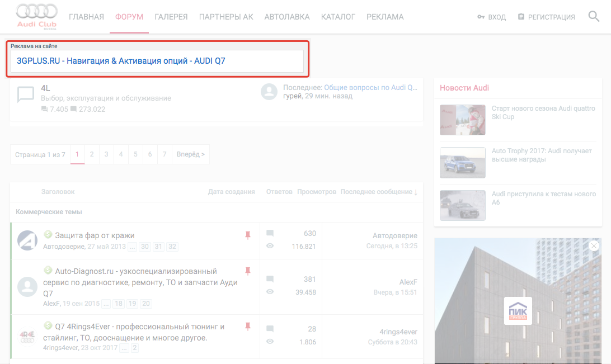Click Вперёд next page button
This screenshot has width=611, height=364.
pos(190,154)
